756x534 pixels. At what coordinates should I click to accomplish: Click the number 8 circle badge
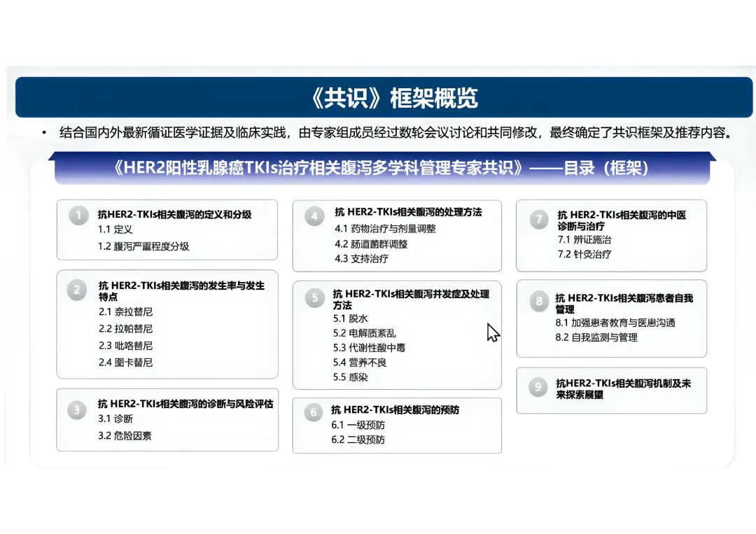[x=538, y=302]
